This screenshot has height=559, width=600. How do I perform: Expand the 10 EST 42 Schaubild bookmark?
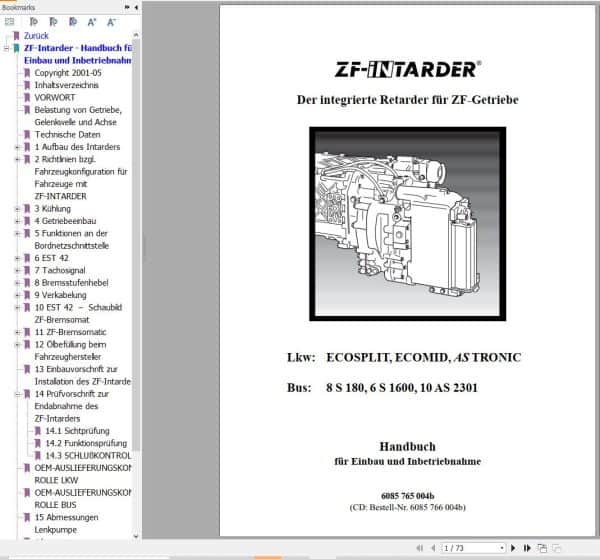tap(17, 307)
